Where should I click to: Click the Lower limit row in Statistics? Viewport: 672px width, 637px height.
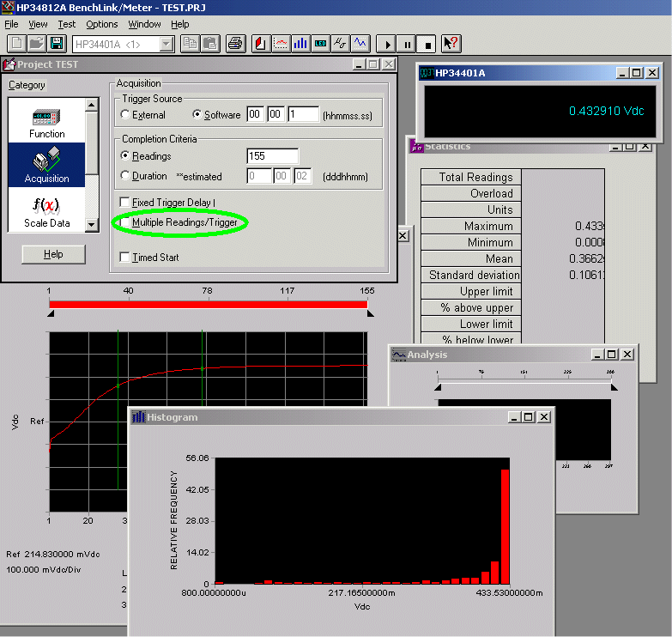(x=512, y=324)
